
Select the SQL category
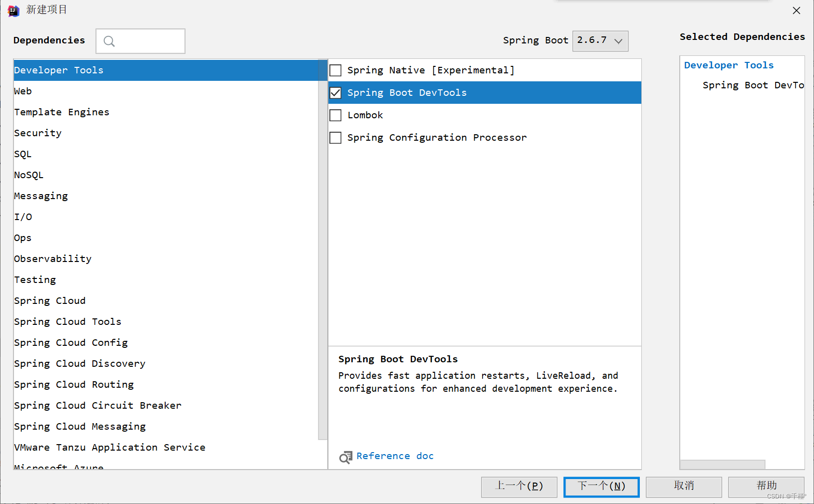coord(166,154)
